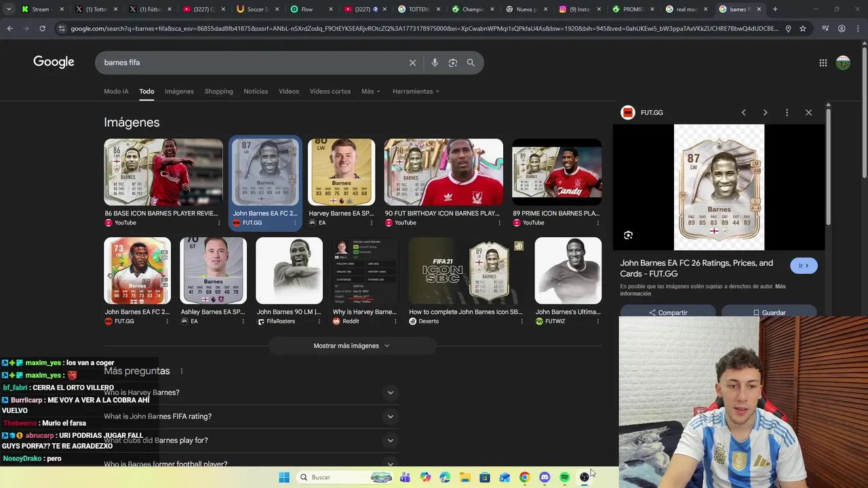Open Microsoft Store from the taskbar
Image resolution: width=868 pixels, height=488 pixels.
click(485, 477)
